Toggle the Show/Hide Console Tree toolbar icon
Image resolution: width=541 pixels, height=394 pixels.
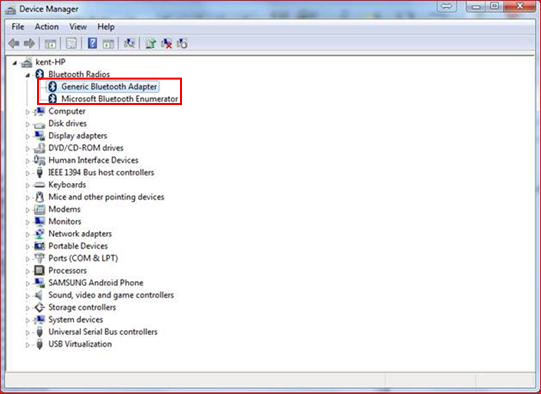click(50, 43)
